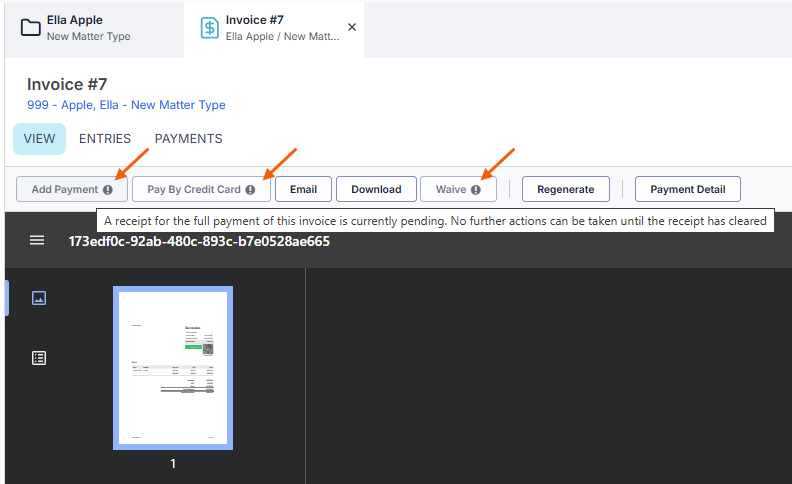The image size is (792, 484).
Task: Switch to the PAYMENTS tab
Action: 188,139
